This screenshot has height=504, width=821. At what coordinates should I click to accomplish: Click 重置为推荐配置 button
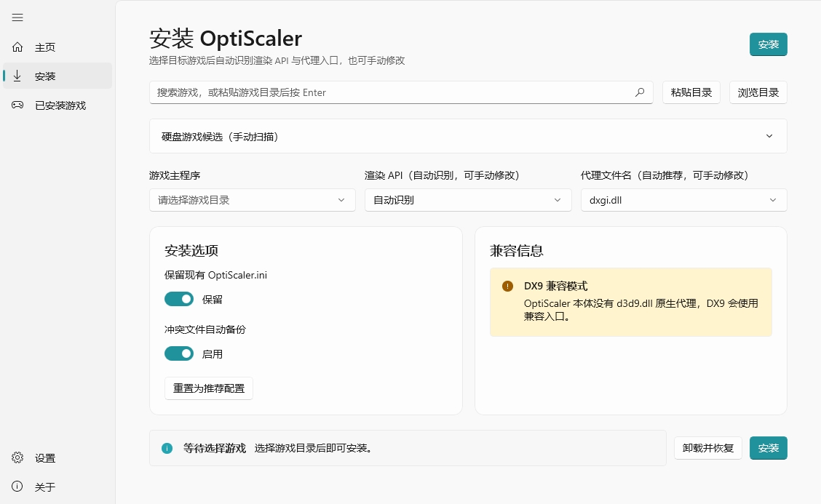tap(209, 388)
